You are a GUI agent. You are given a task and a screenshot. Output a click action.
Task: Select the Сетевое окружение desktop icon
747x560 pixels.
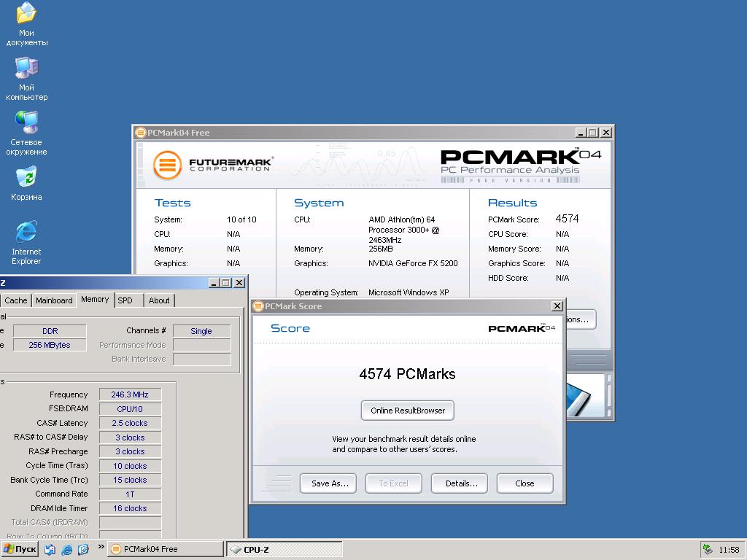click(26, 133)
